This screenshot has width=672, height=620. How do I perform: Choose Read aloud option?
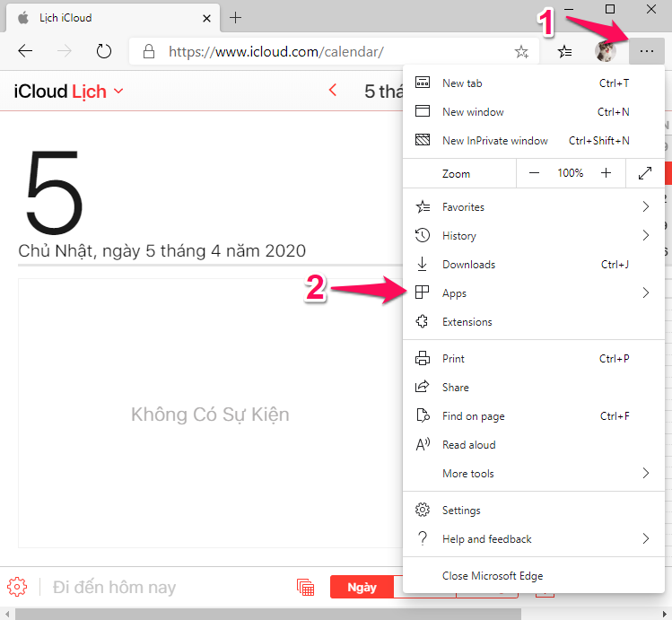pos(534,445)
